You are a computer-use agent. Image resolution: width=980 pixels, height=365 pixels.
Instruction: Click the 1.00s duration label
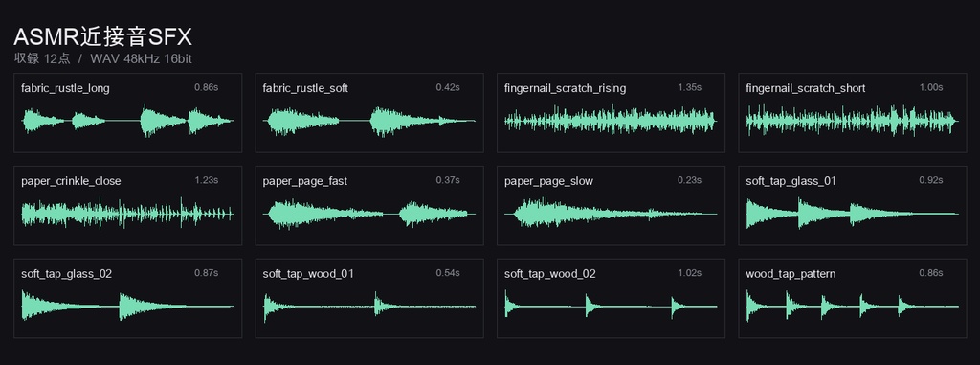point(931,87)
